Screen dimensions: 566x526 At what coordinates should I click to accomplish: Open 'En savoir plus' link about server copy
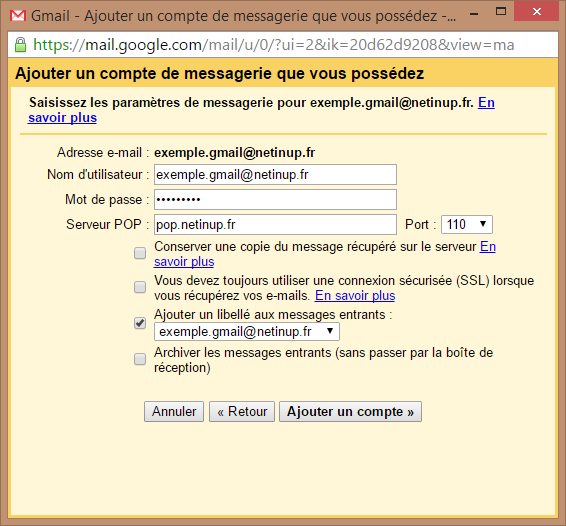point(325,254)
